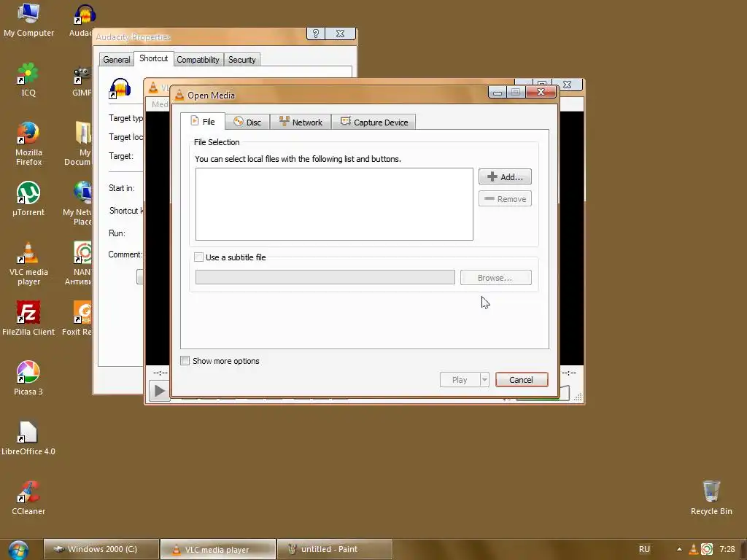Click the Foxit Reader desktop icon
Viewport: 747px width, 560px height.
click(78, 319)
